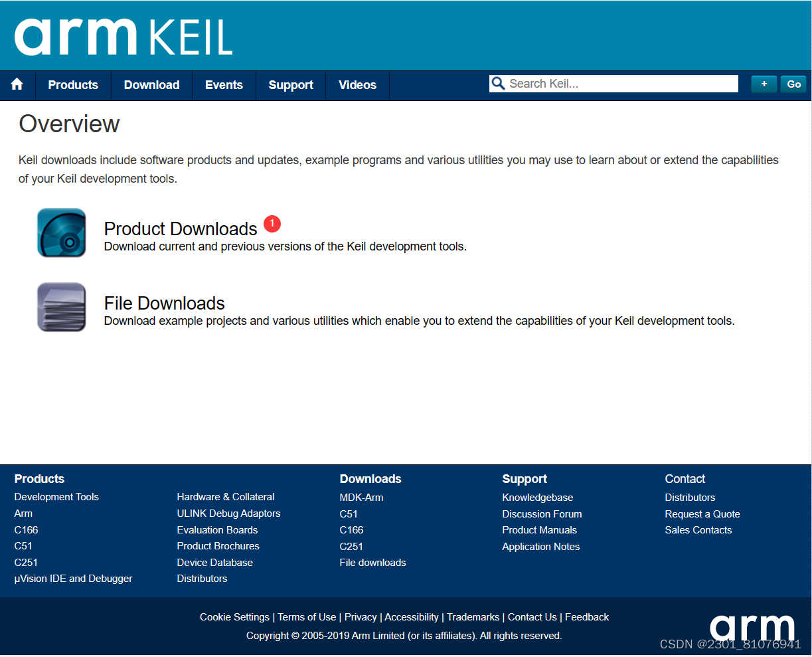This screenshot has width=812, height=657.
Task: Open Hardware & Collateral link
Action: point(226,497)
